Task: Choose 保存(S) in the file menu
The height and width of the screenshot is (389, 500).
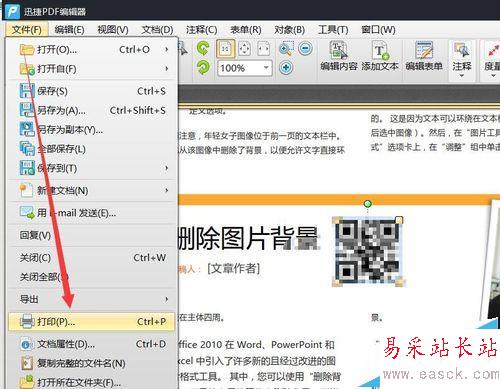Action: pos(91,91)
